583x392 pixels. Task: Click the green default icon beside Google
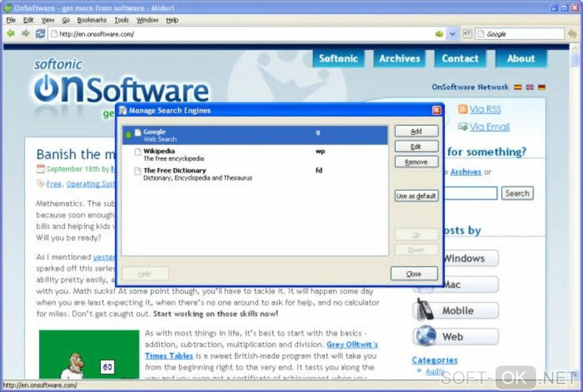[x=128, y=135]
